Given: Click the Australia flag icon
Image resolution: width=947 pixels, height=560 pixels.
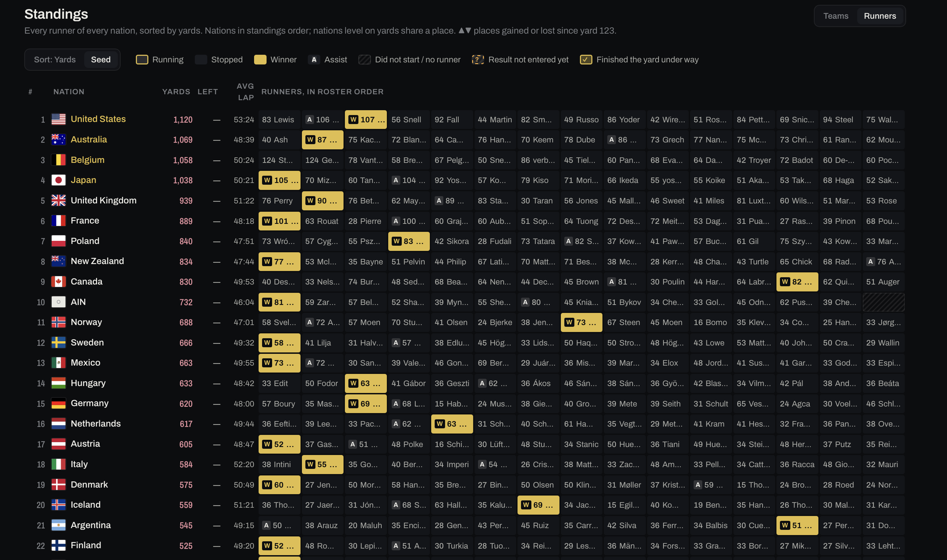Looking at the screenshot, I should [x=59, y=140].
